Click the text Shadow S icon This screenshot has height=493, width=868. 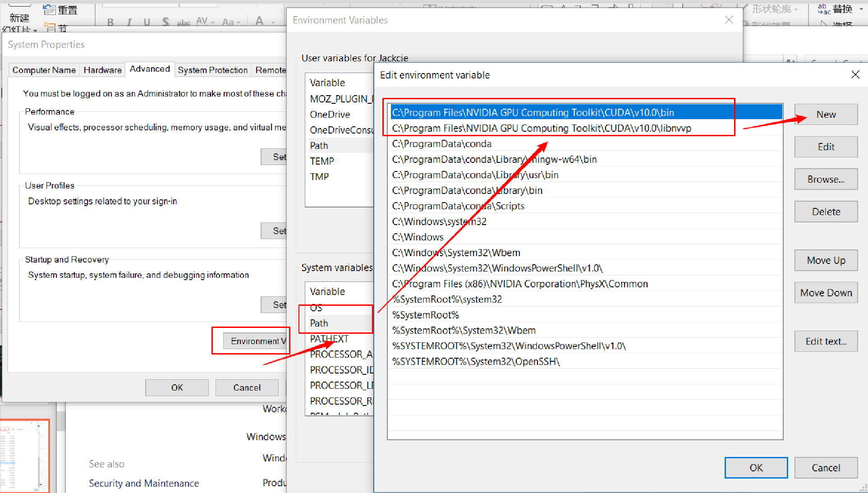tap(165, 22)
